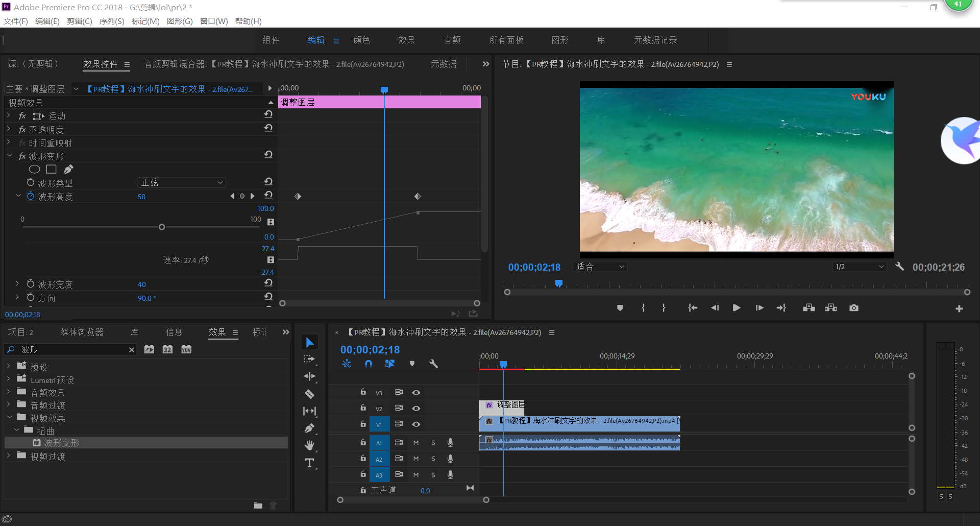Select the Hand tool

[309, 446]
